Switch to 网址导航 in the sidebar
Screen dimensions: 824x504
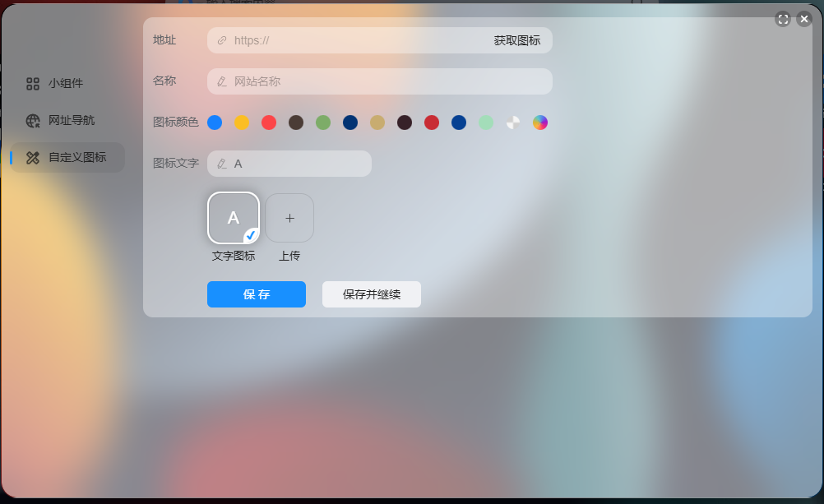pyautogui.click(x=71, y=120)
